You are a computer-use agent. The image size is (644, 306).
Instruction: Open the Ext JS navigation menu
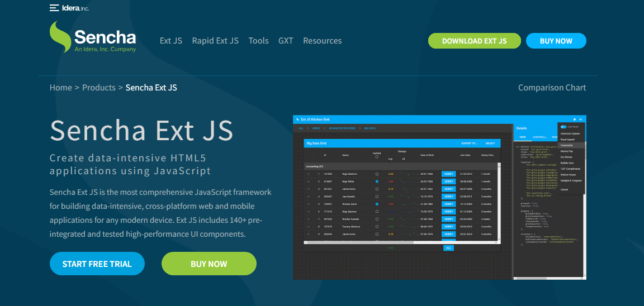click(171, 41)
